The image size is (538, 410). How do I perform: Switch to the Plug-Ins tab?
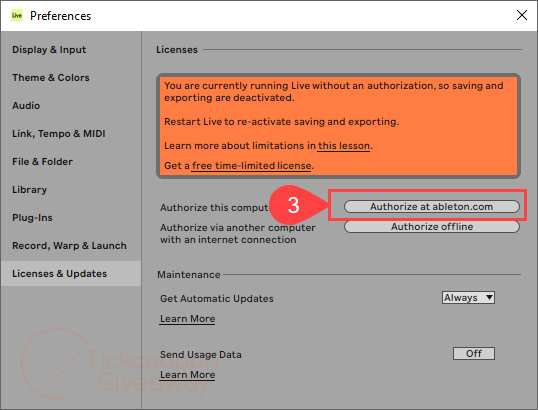(32, 218)
